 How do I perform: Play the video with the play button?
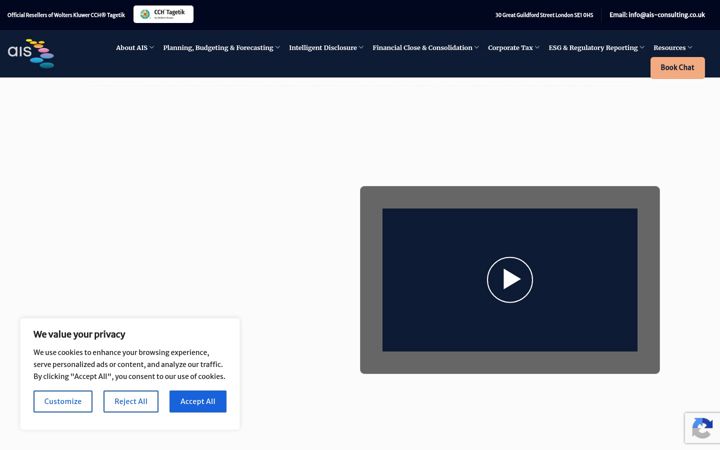pos(510,280)
